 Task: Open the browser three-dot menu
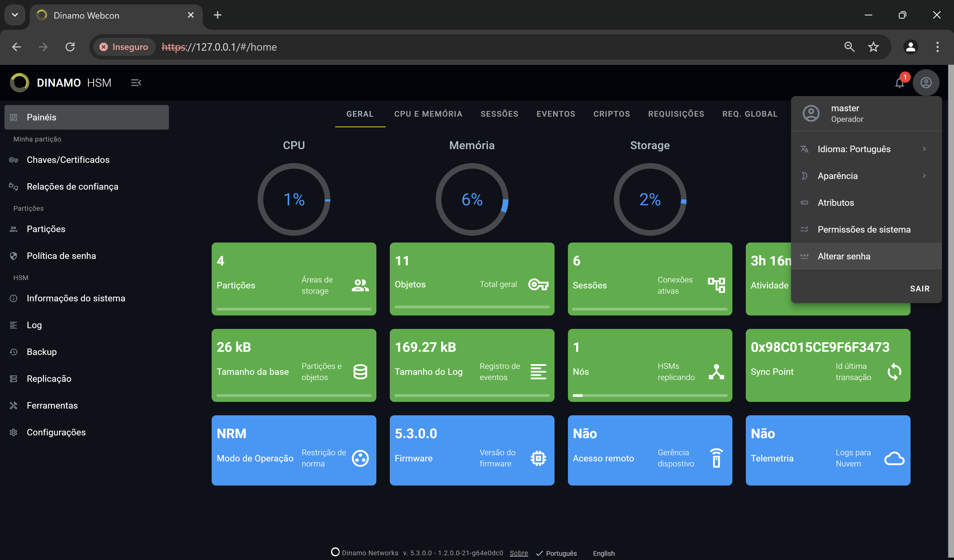tap(937, 47)
